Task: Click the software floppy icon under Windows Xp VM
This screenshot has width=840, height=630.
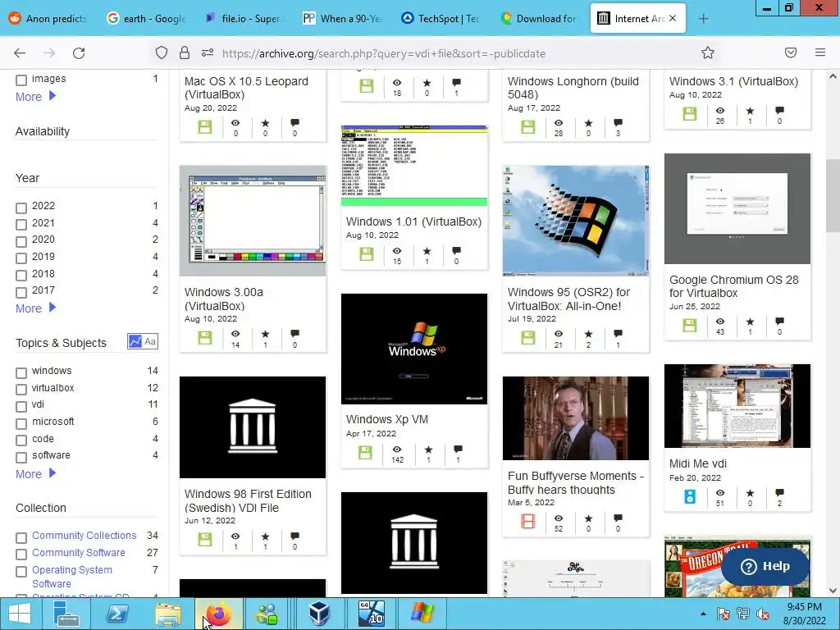Action: coord(365,453)
